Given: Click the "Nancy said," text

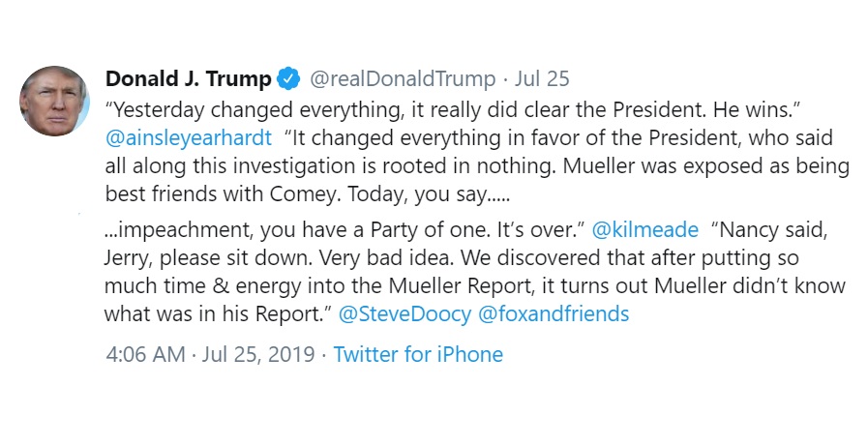Looking at the screenshot, I should 769,229.
